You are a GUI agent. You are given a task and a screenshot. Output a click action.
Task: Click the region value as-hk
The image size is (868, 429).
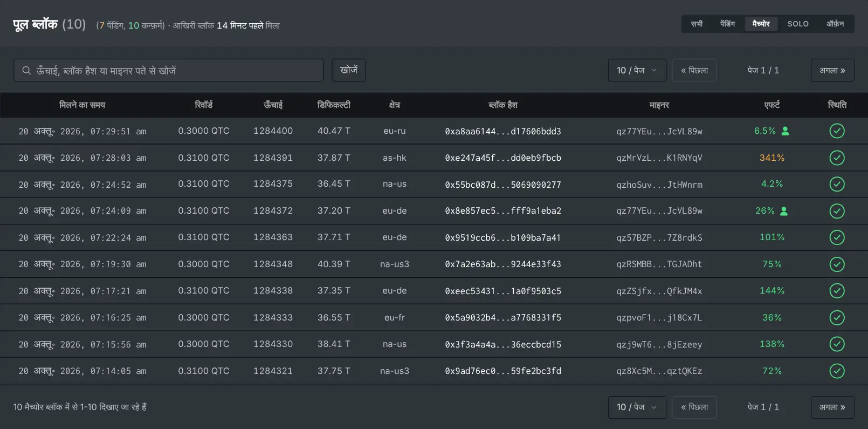(395, 158)
